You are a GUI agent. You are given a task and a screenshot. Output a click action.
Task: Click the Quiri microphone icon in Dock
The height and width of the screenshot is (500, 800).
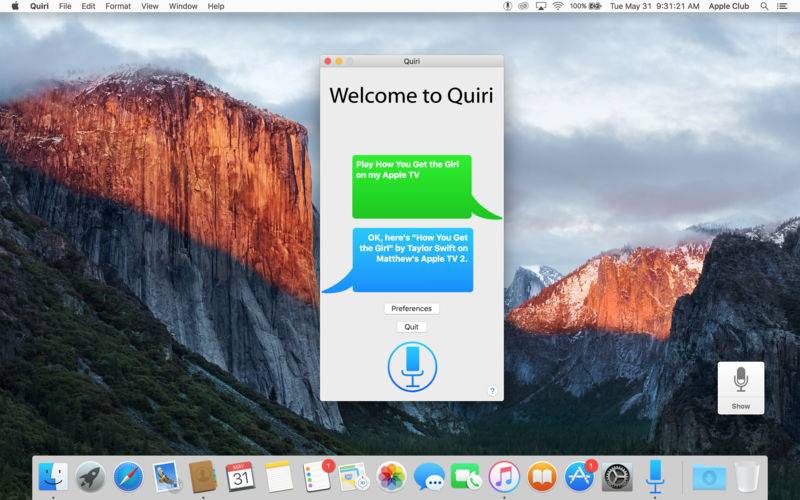coord(655,477)
